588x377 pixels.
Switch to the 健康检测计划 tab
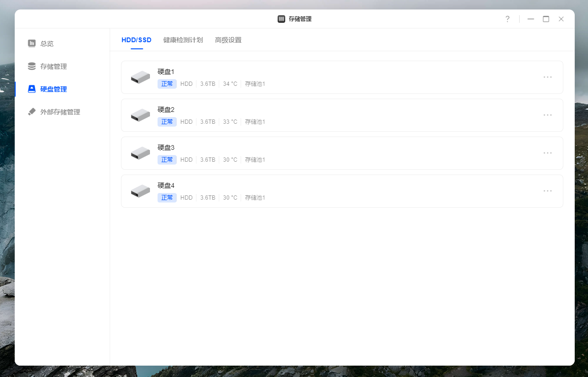click(x=183, y=40)
